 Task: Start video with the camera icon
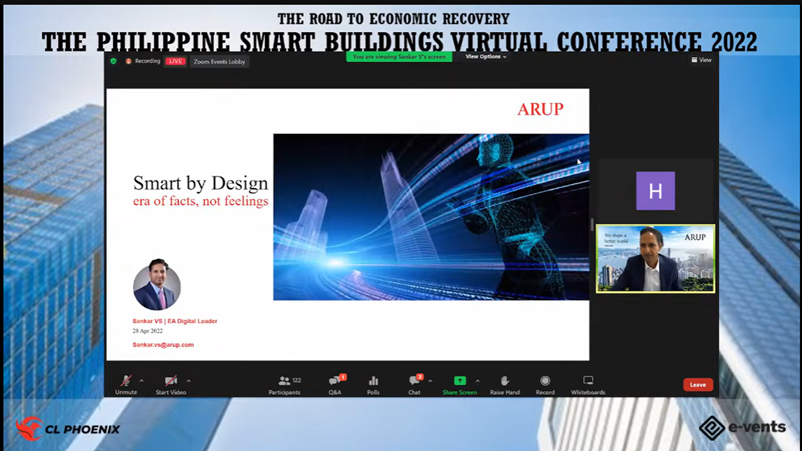(171, 385)
